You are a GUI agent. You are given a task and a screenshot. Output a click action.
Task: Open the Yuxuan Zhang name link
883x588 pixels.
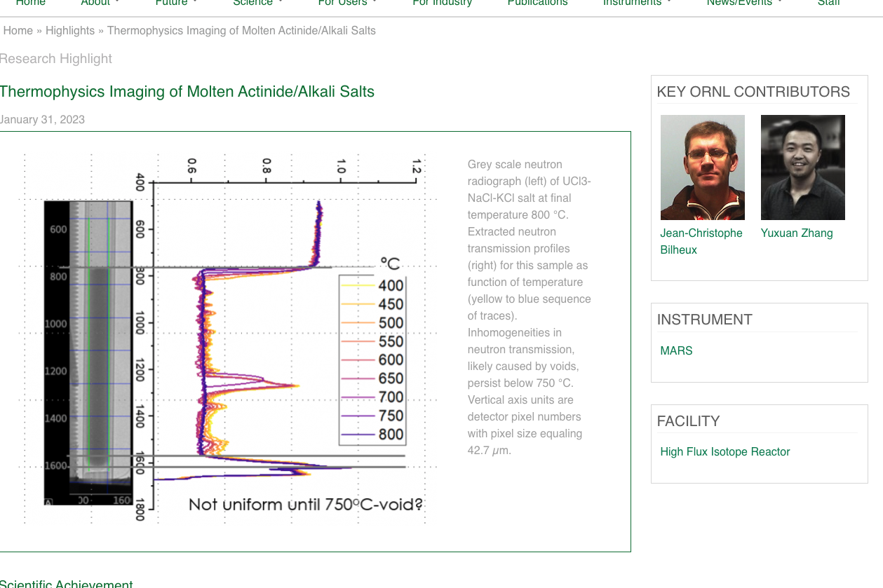(x=797, y=233)
